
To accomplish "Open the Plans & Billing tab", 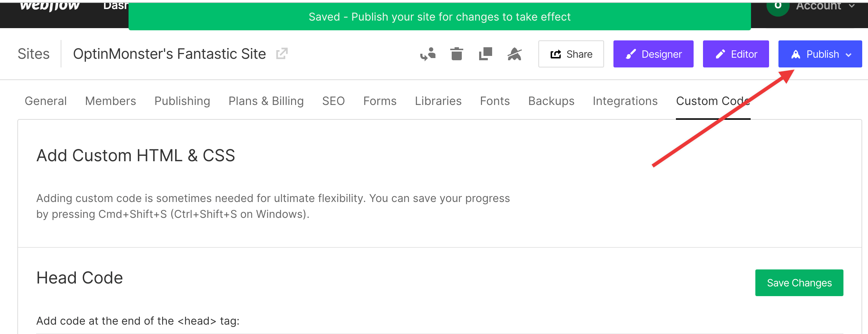I will pos(266,101).
